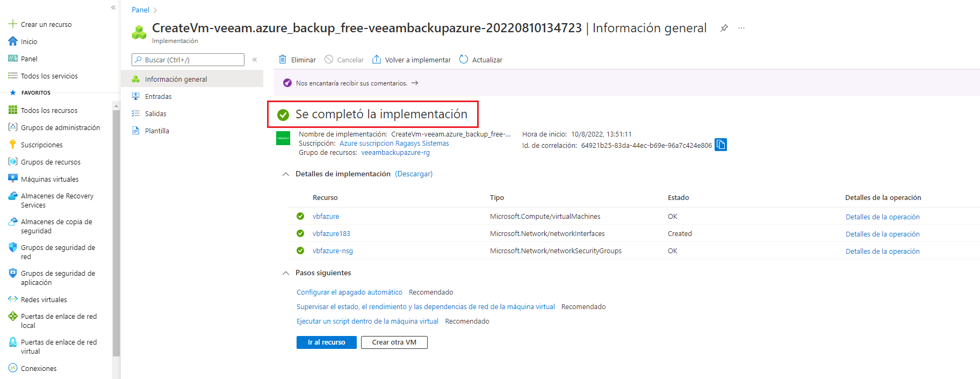Click the Descargar deployment details link

(414, 174)
